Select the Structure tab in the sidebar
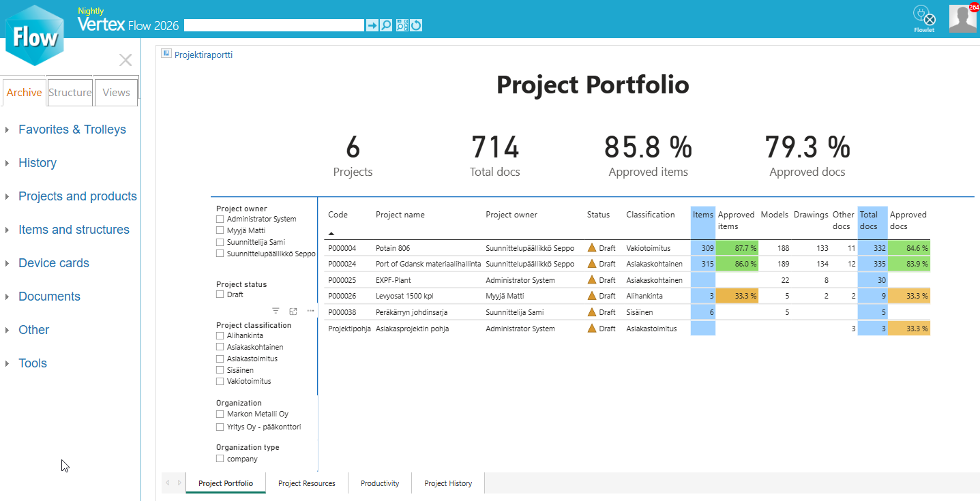The height and width of the screenshot is (501, 980). point(70,92)
